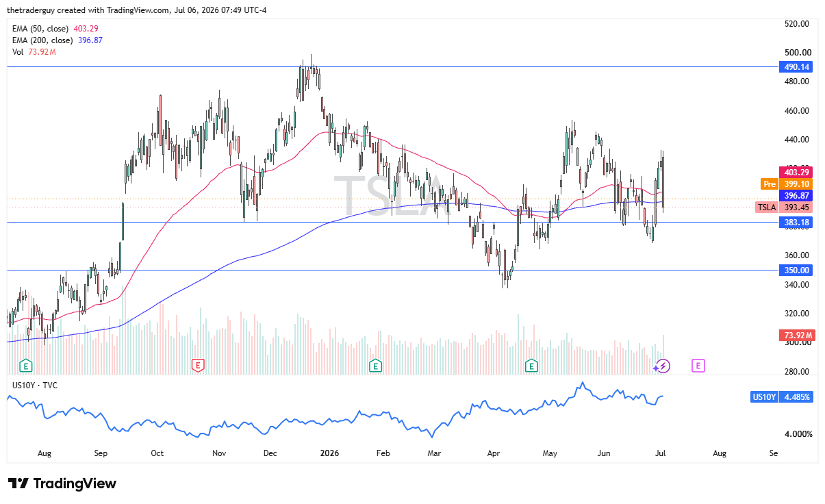
Task: Click the 460.00 price axis label
Action: click(797, 111)
